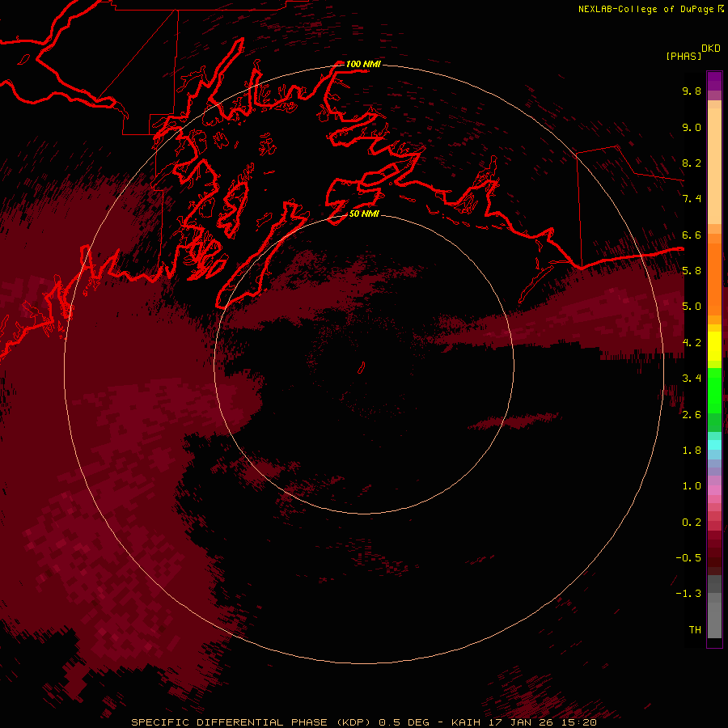Click the 7.4 legend value

[x=692, y=199]
